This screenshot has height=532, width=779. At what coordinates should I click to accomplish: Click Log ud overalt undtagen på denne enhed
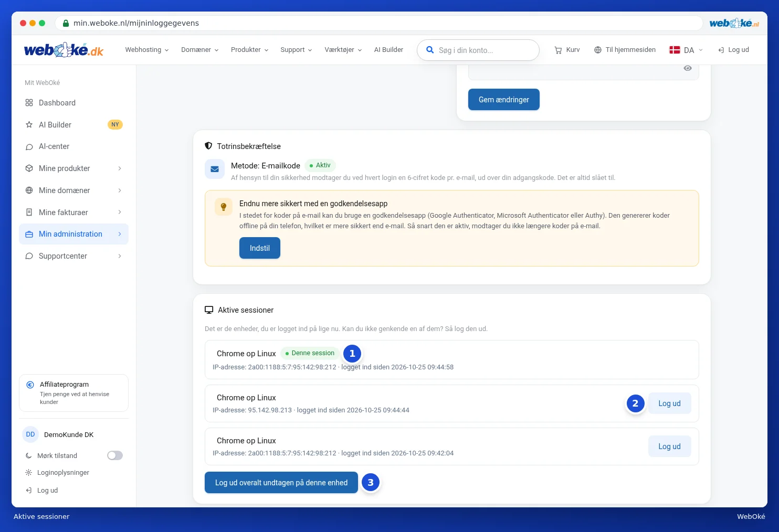(x=281, y=483)
